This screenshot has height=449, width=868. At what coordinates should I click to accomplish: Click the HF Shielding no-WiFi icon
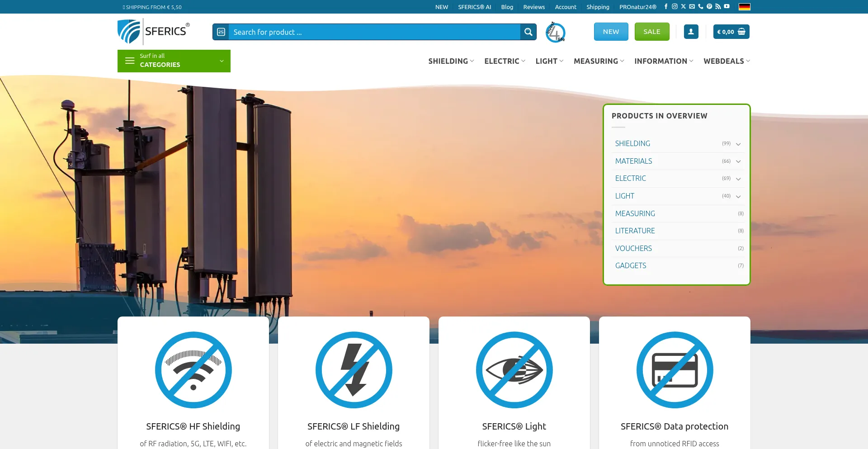pyautogui.click(x=193, y=370)
